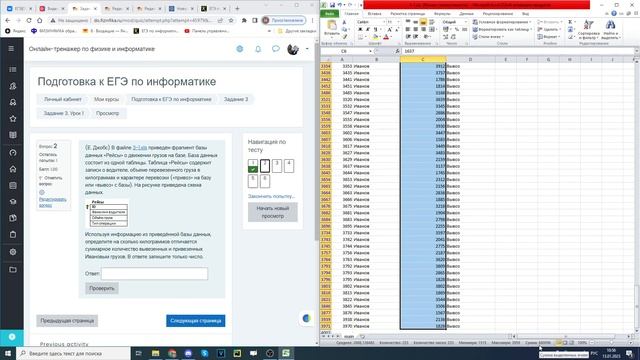Click the Excel zoom slider
Screen dimensions: 640x360
[610, 342]
